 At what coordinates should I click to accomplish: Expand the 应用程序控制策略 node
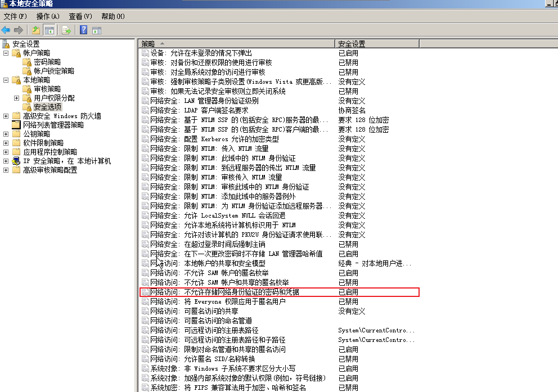6,152
